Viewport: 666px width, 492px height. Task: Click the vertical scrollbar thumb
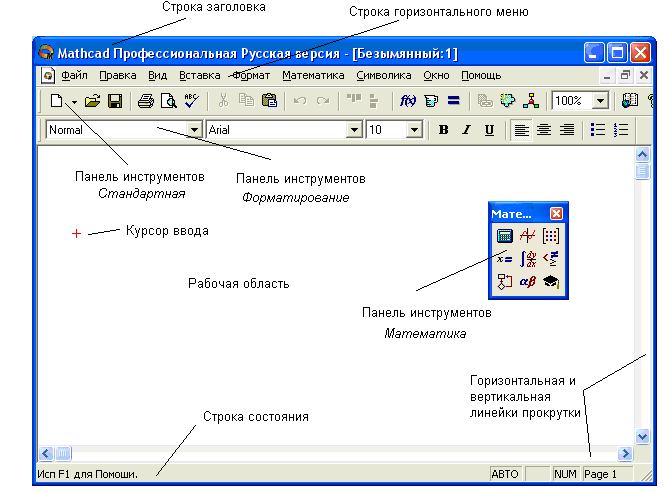tap(642, 171)
